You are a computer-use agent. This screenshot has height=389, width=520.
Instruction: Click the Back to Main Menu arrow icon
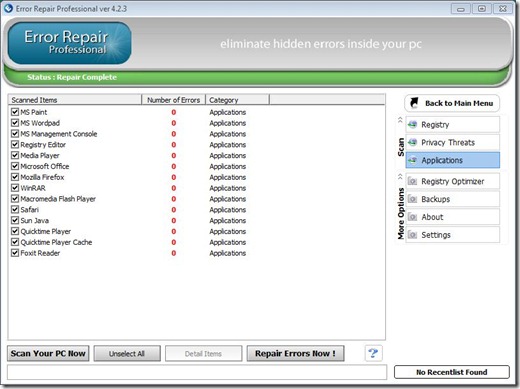click(x=414, y=103)
